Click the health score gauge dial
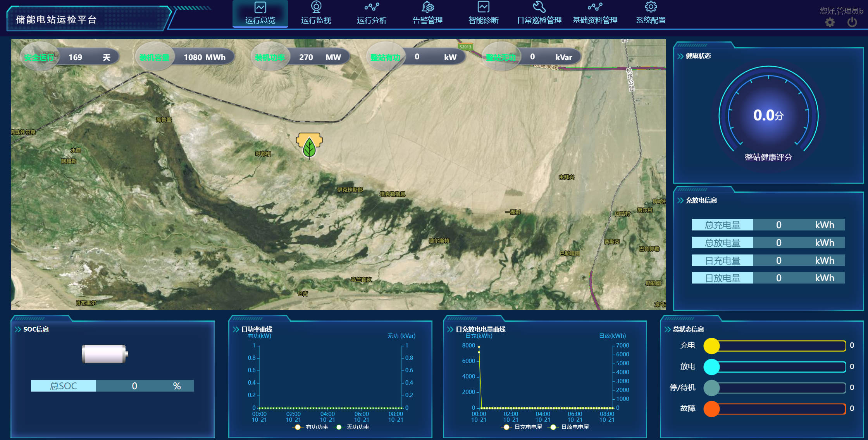 (x=768, y=115)
